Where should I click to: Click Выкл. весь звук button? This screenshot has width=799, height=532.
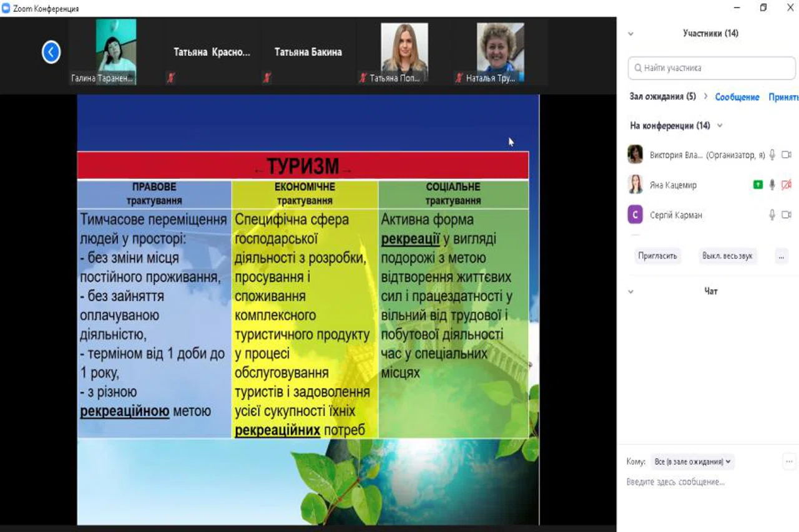tap(728, 256)
